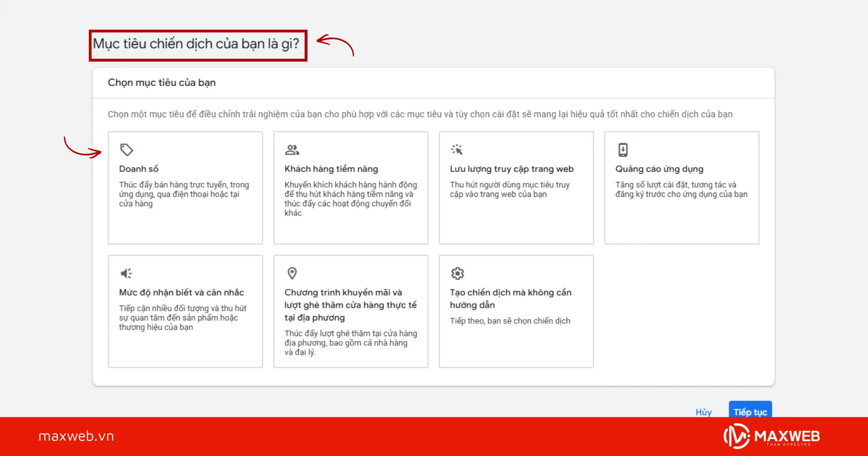Click the people icon for Khách hàng tiềm năng
The width and height of the screenshot is (868, 456).
pyautogui.click(x=292, y=149)
